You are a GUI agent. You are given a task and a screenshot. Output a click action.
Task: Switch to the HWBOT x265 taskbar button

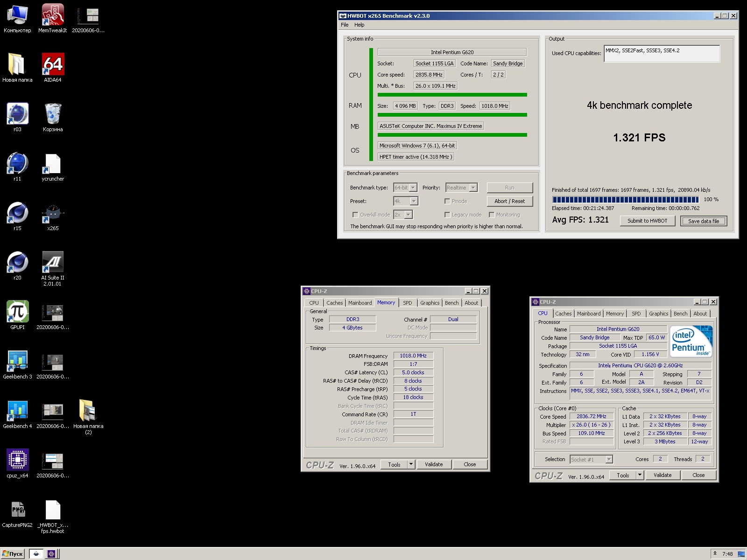point(36,554)
